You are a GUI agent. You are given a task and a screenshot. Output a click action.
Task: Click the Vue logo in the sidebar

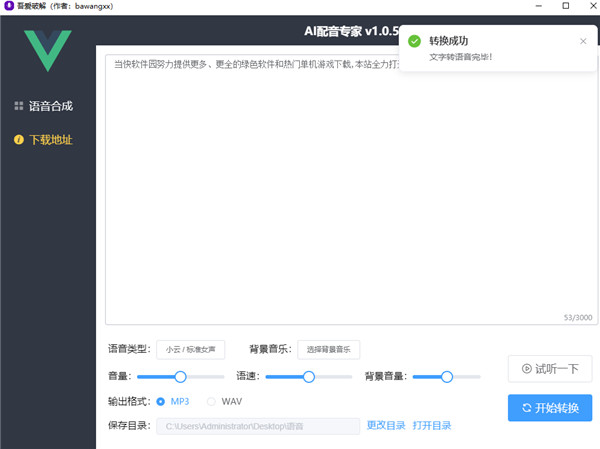pos(47,51)
